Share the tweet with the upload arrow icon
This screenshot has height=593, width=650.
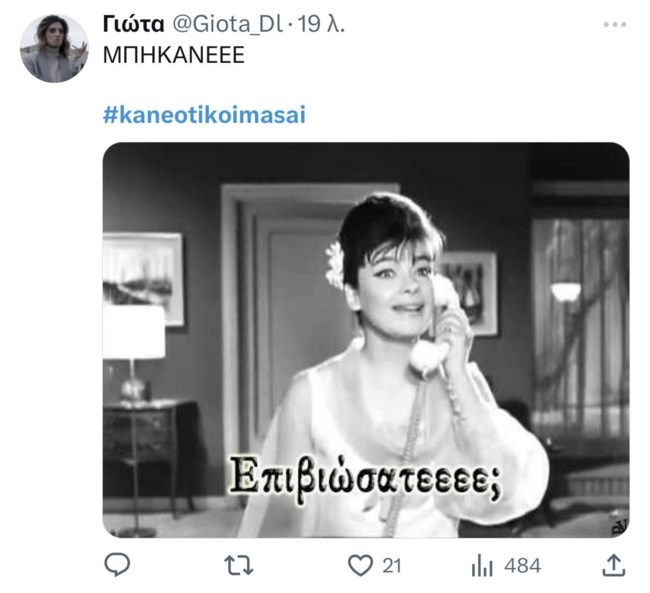[x=614, y=565]
